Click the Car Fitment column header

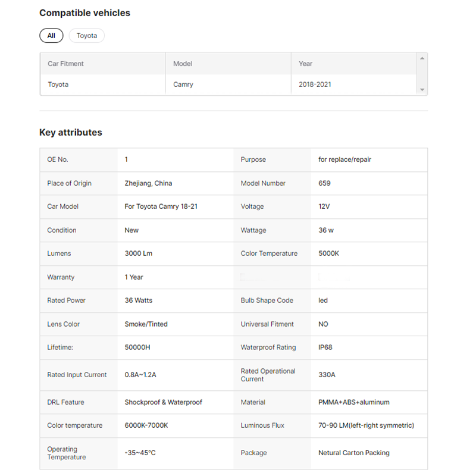[x=66, y=64]
